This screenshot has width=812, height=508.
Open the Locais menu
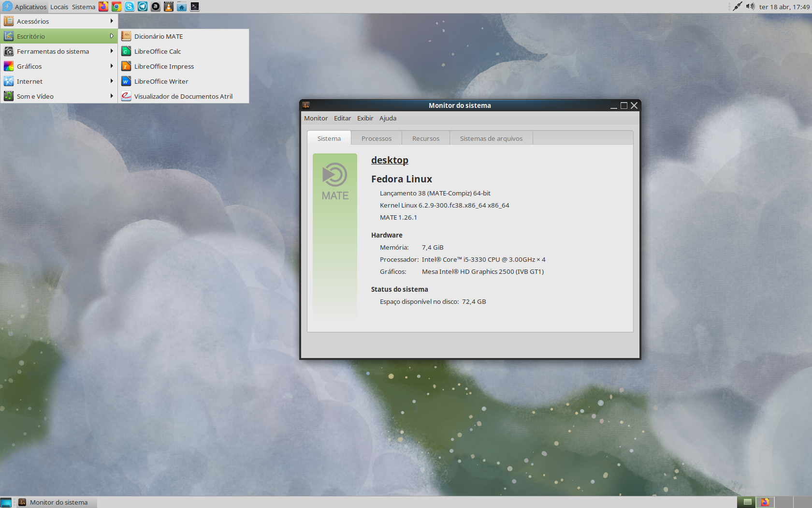click(x=59, y=7)
